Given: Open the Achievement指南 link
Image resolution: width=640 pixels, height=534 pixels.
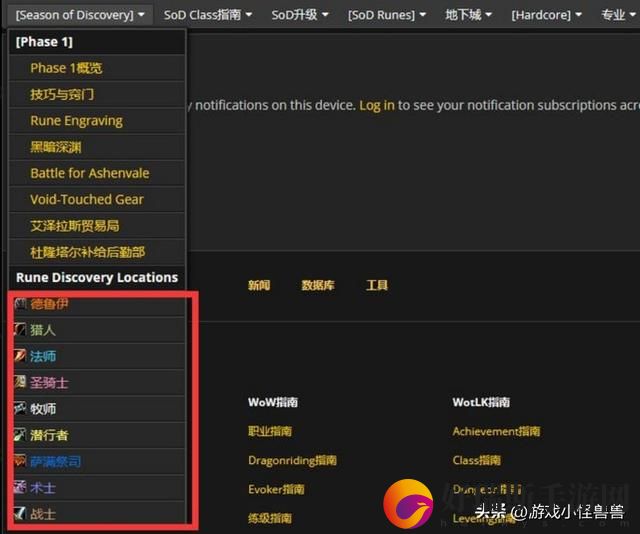Looking at the screenshot, I should click(496, 431).
